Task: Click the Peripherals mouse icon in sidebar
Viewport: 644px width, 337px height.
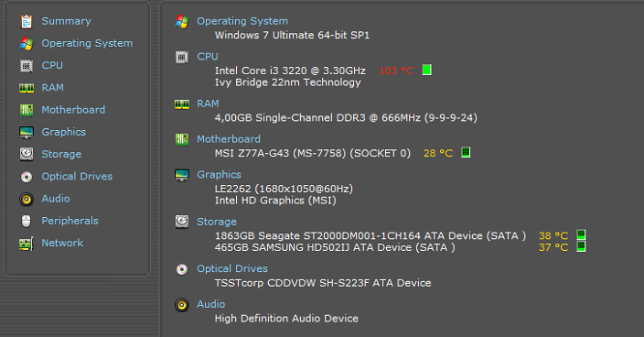Action: tap(27, 221)
